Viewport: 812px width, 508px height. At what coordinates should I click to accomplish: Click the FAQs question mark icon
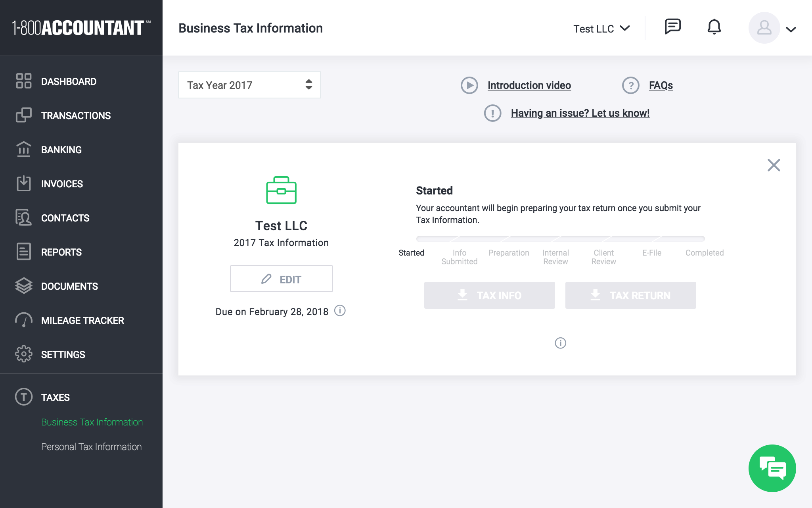coord(630,85)
